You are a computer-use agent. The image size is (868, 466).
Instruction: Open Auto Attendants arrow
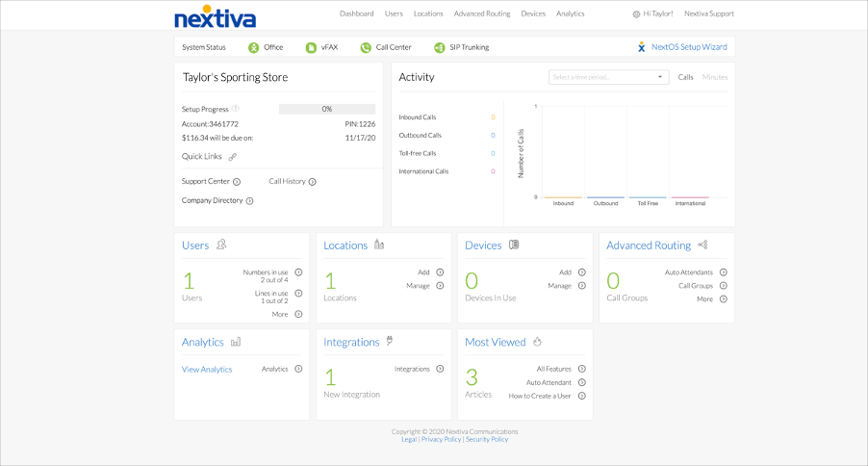[x=724, y=272]
